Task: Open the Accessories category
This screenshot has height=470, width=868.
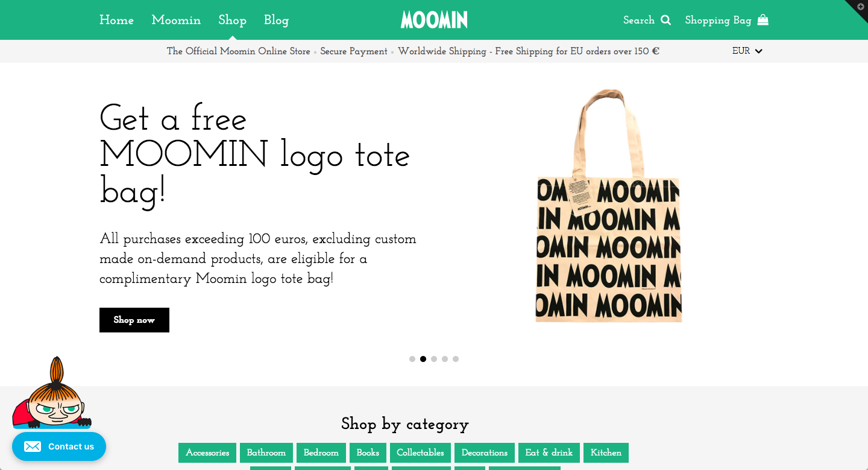Action: 207,453
